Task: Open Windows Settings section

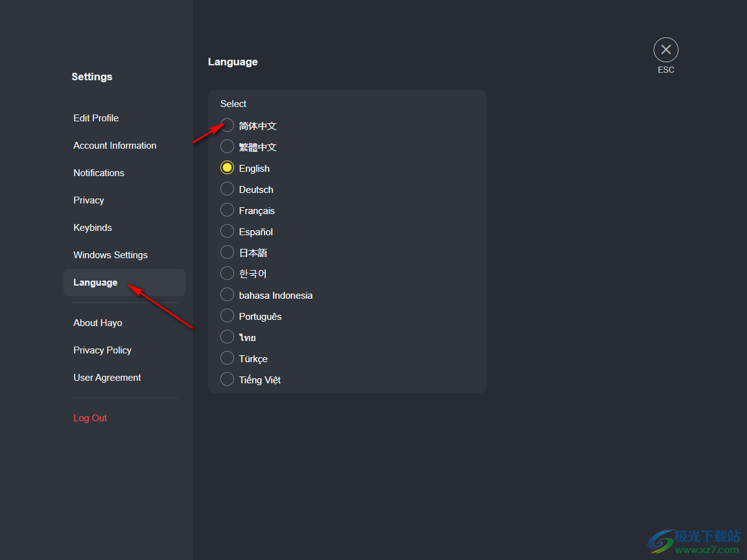Action: pyautogui.click(x=111, y=255)
